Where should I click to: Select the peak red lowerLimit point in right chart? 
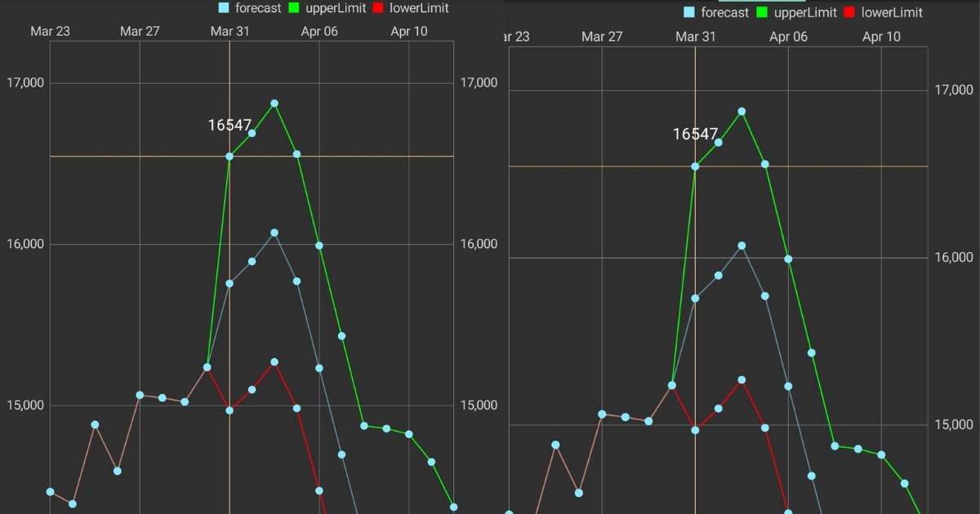tap(742, 379)
